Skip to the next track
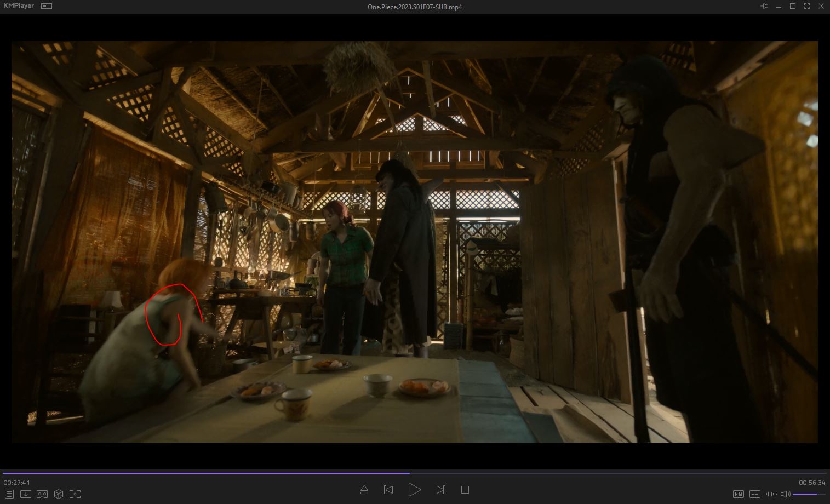 click(x=441, y=490)
